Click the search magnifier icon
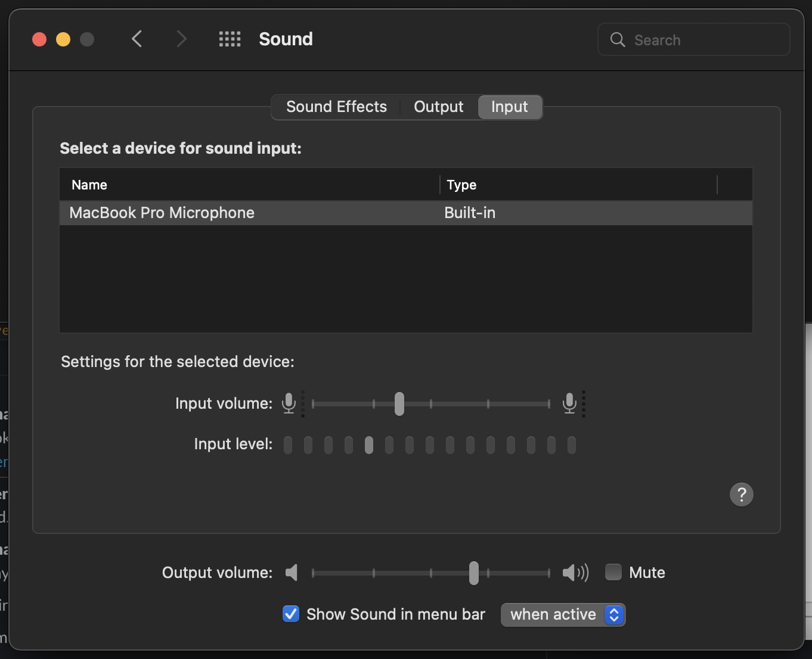 618,40
